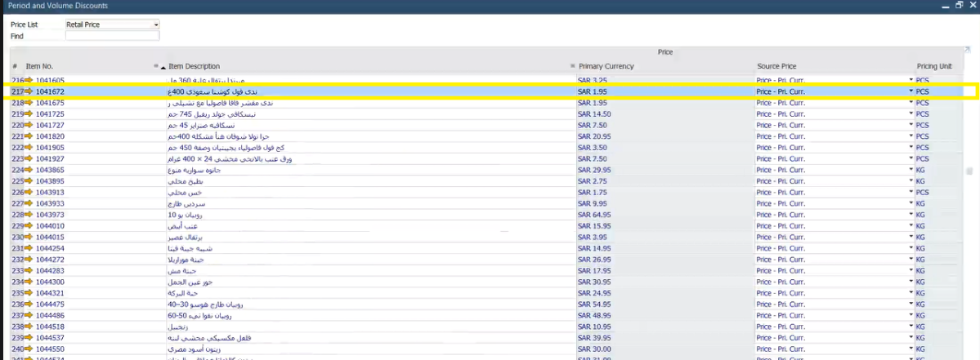Open link arrow for item 1041727

point(28,126)
